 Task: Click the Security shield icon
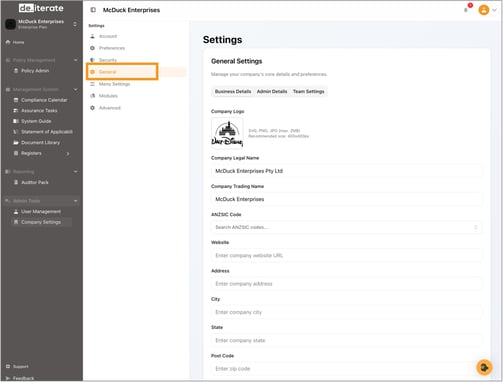click(x=92, y=60)
